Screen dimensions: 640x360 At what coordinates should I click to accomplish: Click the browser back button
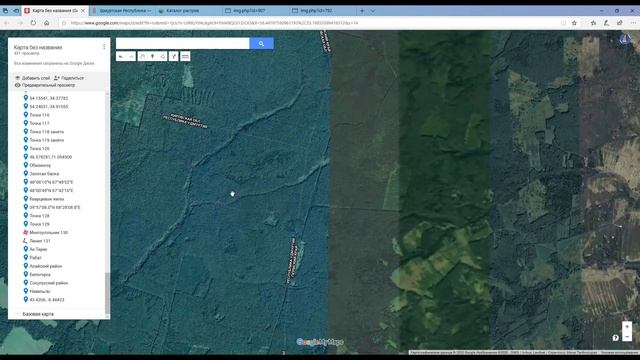(x=7, y=23)
